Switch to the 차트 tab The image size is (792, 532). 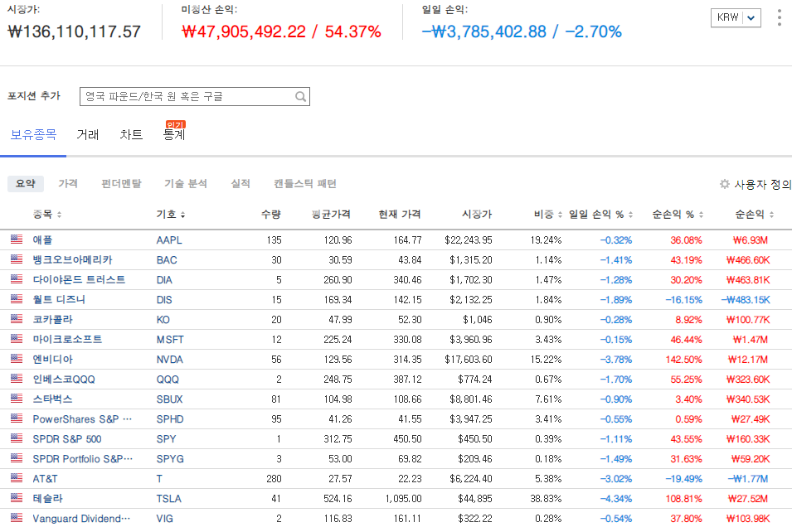(131, 135)
